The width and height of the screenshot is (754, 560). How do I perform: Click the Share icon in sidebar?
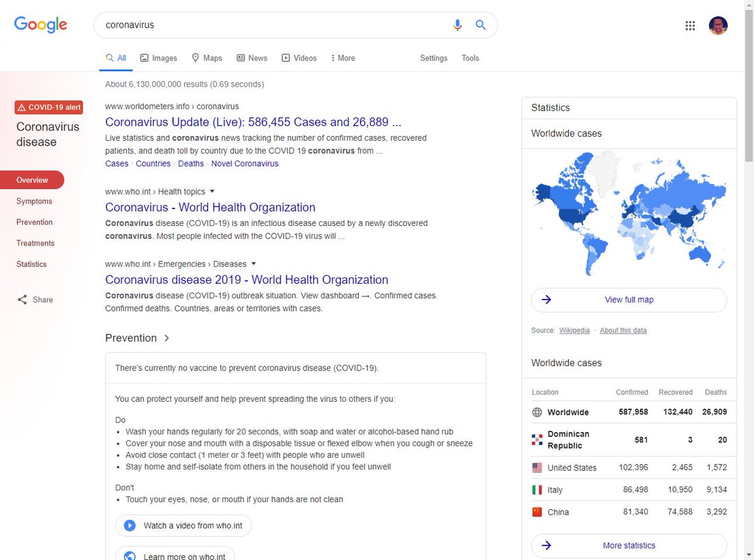click(x=23, y=299)
